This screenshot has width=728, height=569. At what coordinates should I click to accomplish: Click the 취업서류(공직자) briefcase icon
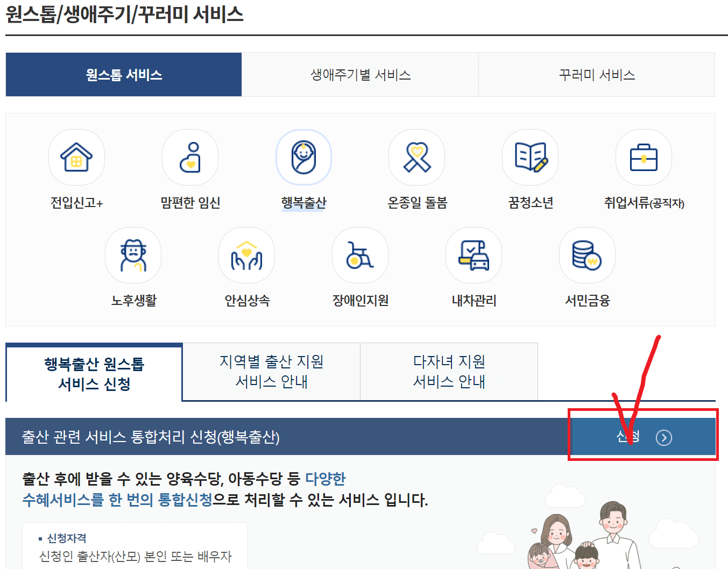click(644, 157)
